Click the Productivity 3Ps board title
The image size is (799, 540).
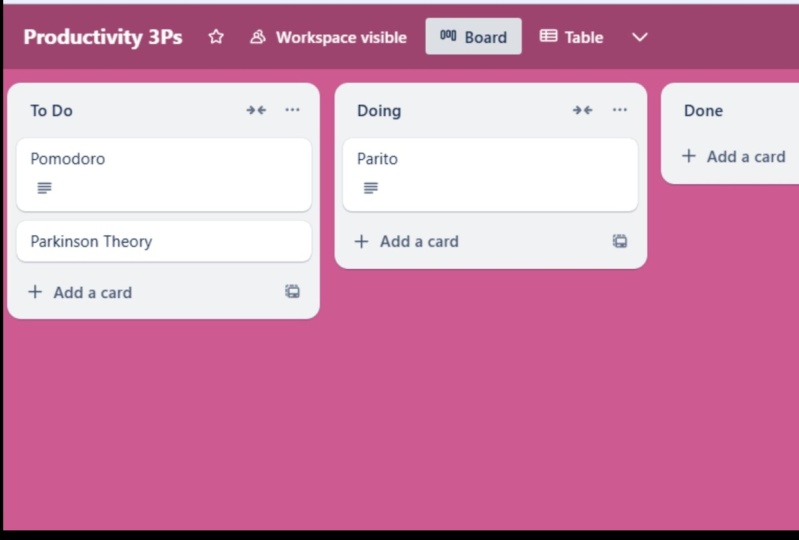pyautogui.click(x=103, y=37)
